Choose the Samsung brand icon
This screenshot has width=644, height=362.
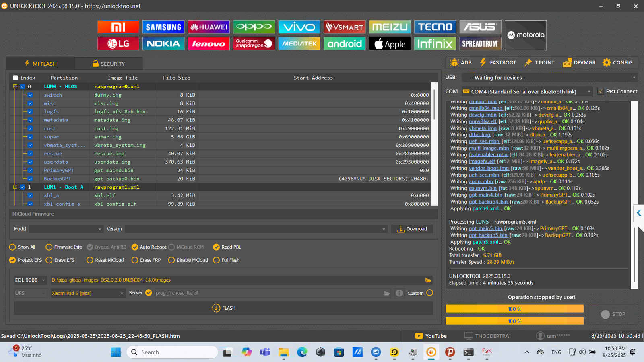[x=163, y=27]
